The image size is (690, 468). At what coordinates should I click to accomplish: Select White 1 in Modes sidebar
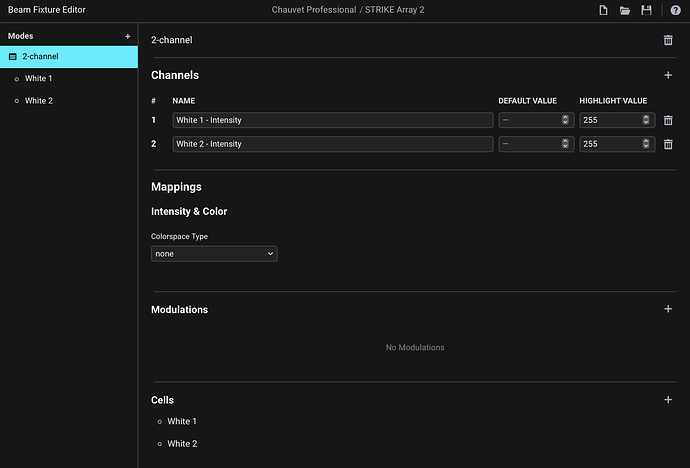(x=38, y=78)
